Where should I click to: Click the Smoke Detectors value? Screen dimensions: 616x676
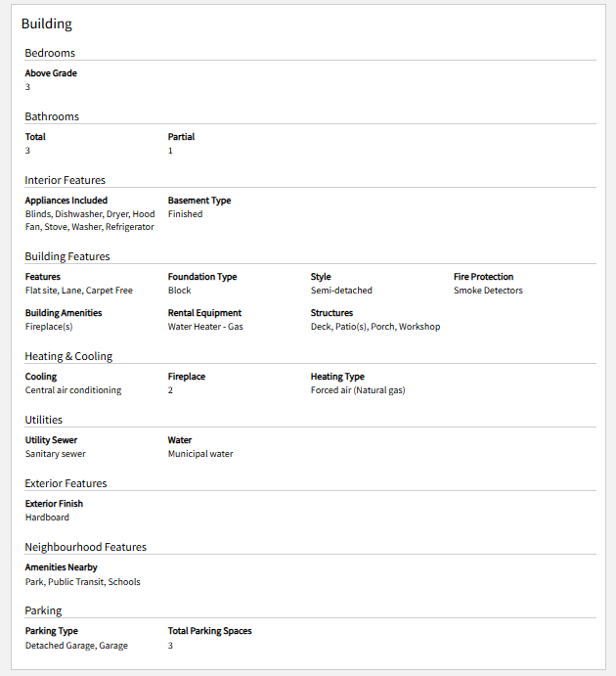488,291
